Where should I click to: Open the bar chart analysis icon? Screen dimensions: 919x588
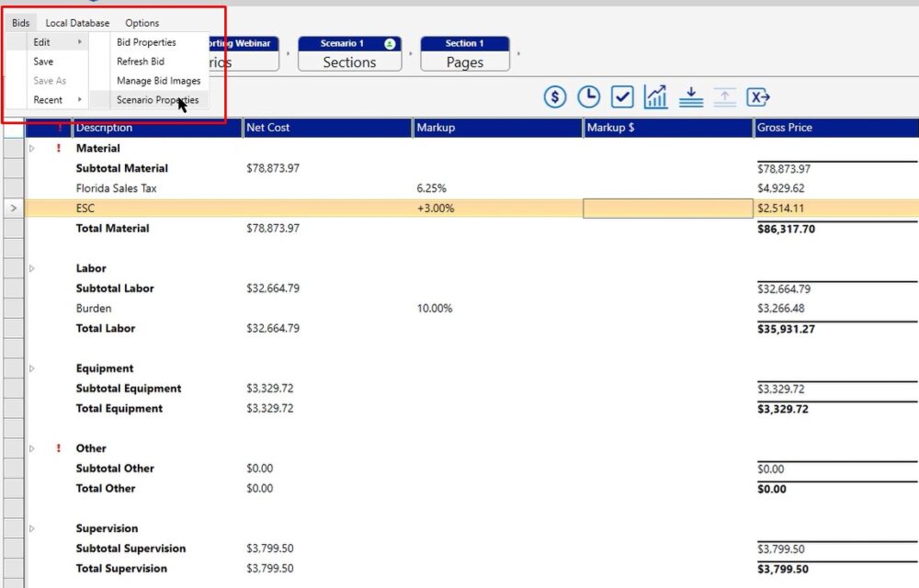click(x=656, y=96)
